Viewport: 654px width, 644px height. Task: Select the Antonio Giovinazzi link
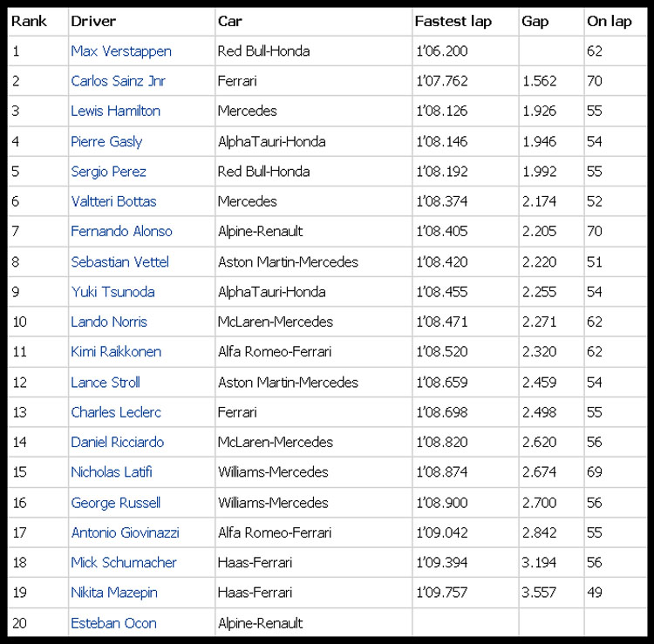coord(125,532)
